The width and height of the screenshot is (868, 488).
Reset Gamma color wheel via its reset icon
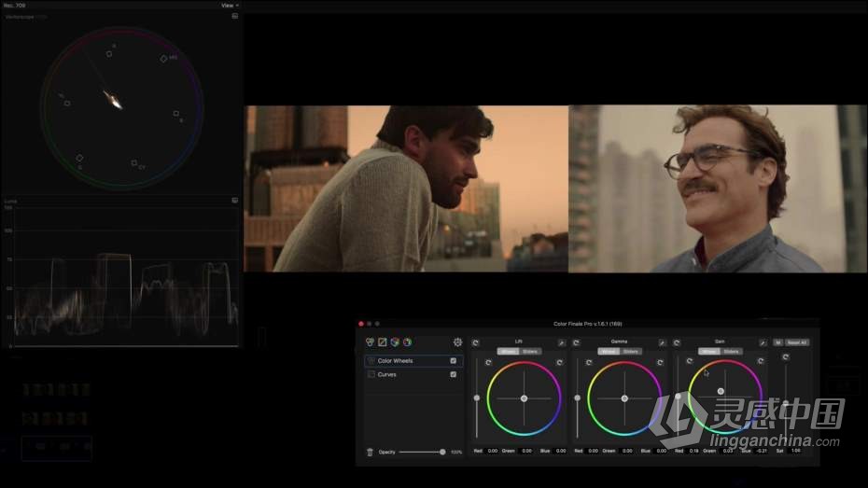[x=660, y=362]
